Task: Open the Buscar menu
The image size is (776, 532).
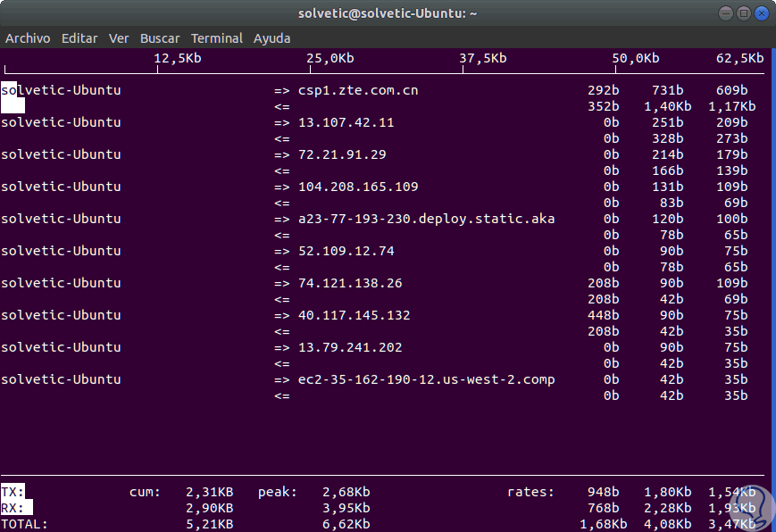Action: [160, 38]
